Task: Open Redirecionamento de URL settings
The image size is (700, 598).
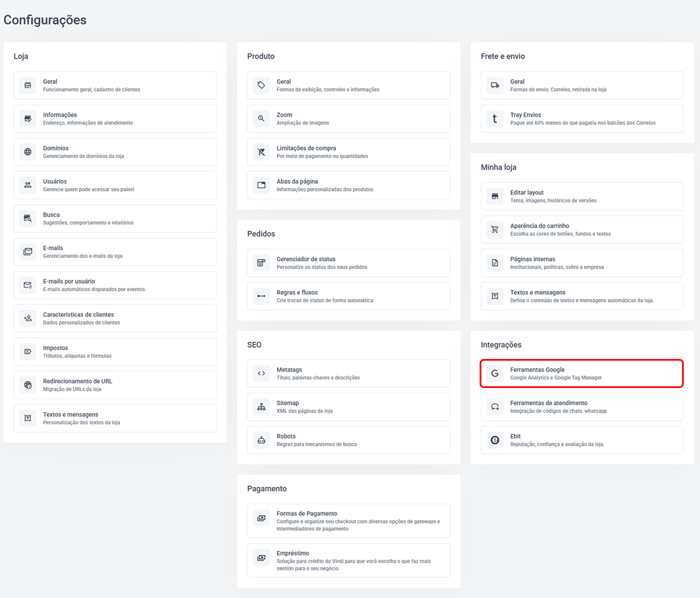Action: click(x=115, y=385)
